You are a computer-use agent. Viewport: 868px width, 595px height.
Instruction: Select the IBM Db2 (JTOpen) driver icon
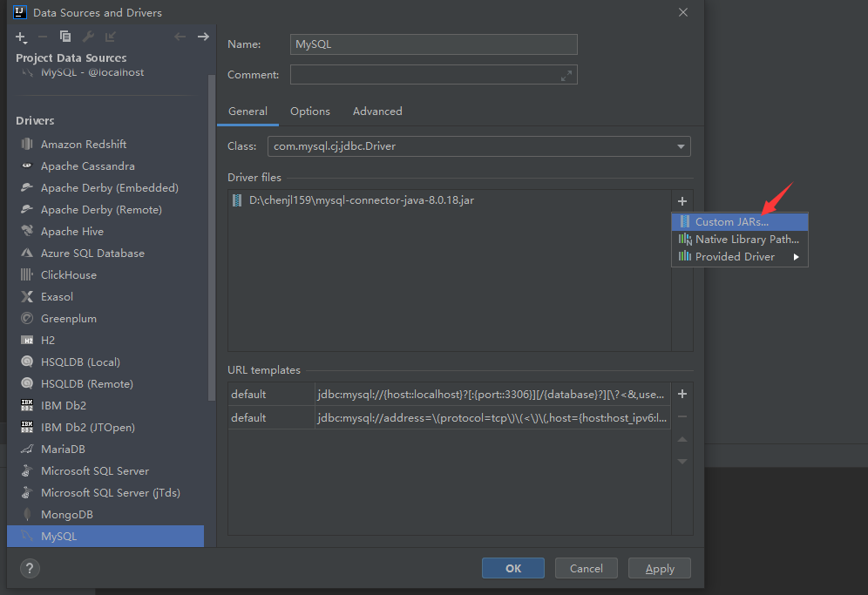tap(26, 427)
